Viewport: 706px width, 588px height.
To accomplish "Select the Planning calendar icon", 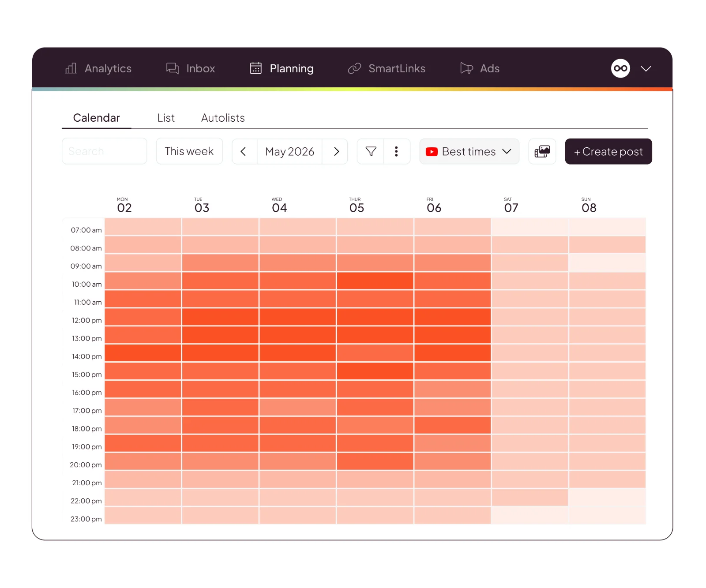I will pyautogui.click(x=256, y=68).
